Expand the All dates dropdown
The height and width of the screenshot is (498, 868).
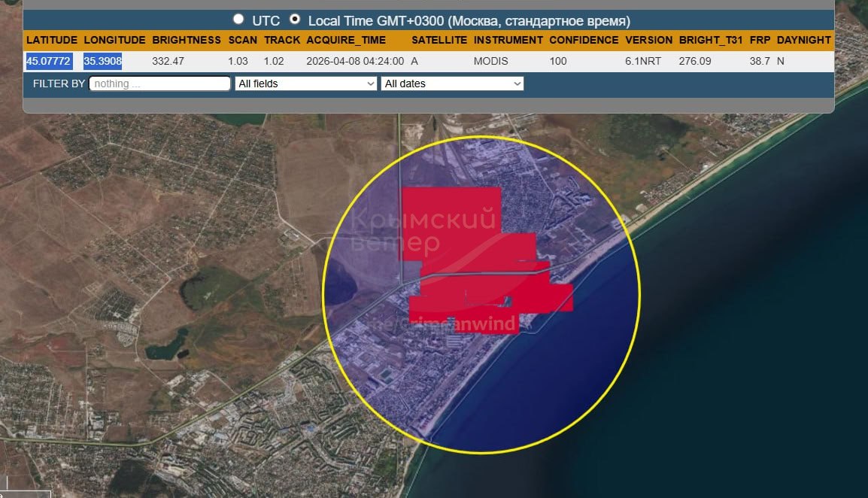click(452, 84)
